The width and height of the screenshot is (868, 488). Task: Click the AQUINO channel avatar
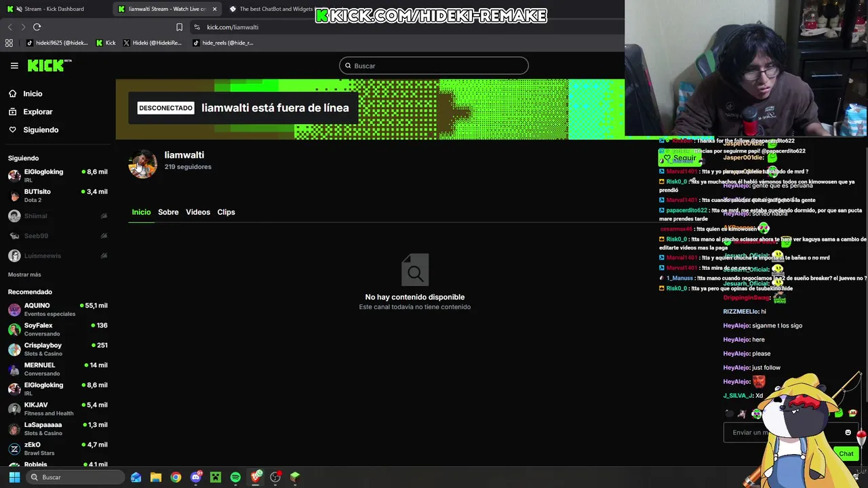14,310
